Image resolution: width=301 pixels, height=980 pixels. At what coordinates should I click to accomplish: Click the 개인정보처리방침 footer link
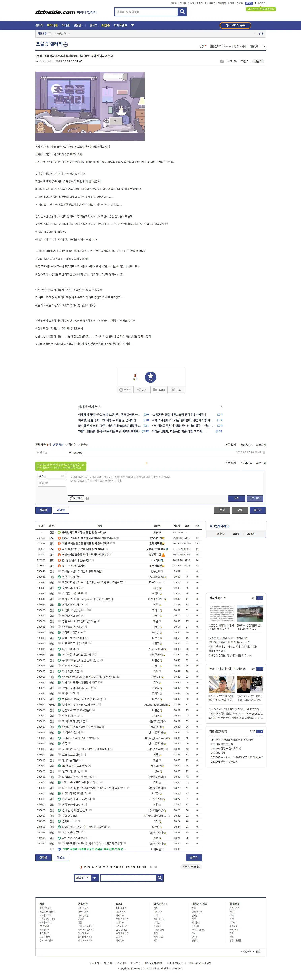[x=154, y=963]
